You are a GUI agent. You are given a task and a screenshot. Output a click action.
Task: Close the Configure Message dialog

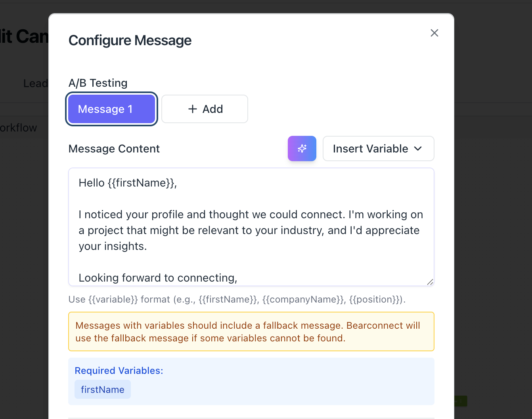click(x=434, y=33)
